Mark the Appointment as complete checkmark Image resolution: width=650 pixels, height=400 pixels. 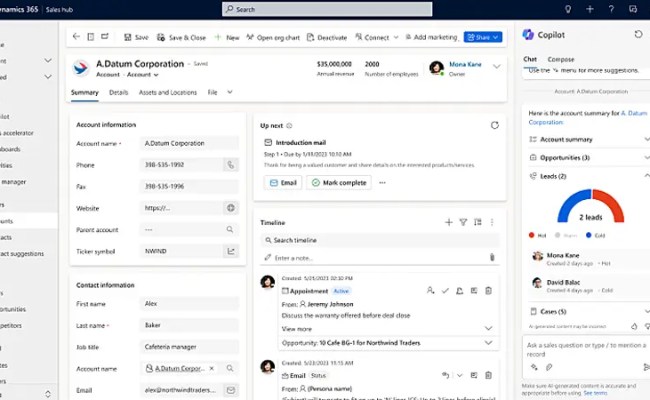tap(445, 291)
